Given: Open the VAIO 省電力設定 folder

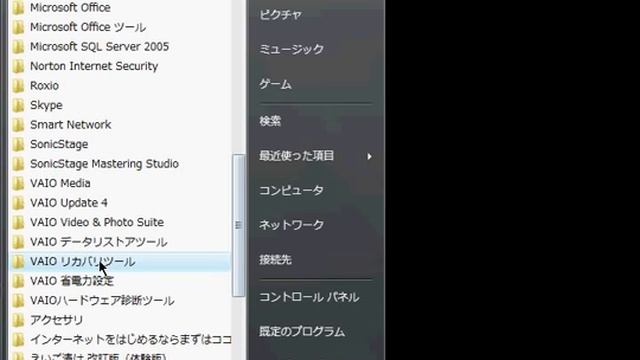Looking at the screenshot, I should [x=72, y=281].
